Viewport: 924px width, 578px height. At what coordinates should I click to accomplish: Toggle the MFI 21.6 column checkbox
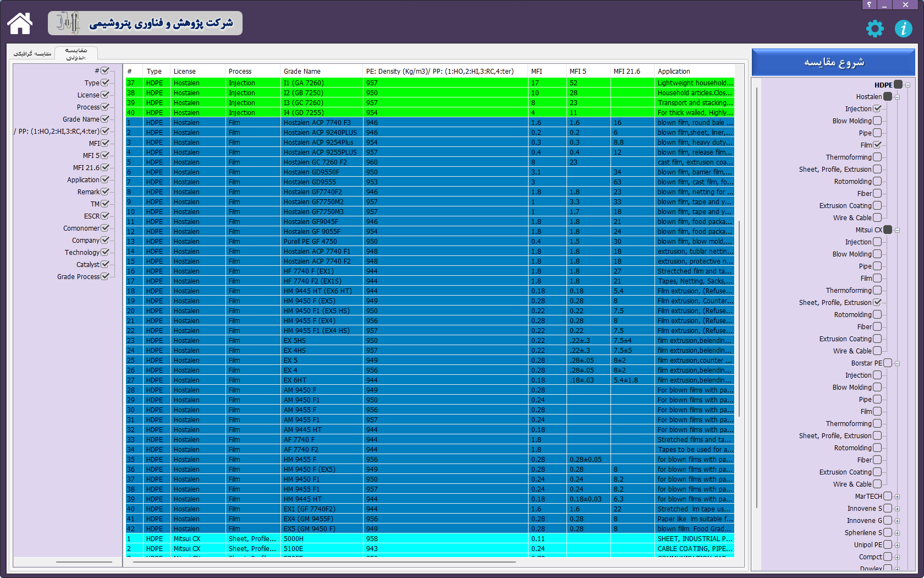(x=105, y=167)
